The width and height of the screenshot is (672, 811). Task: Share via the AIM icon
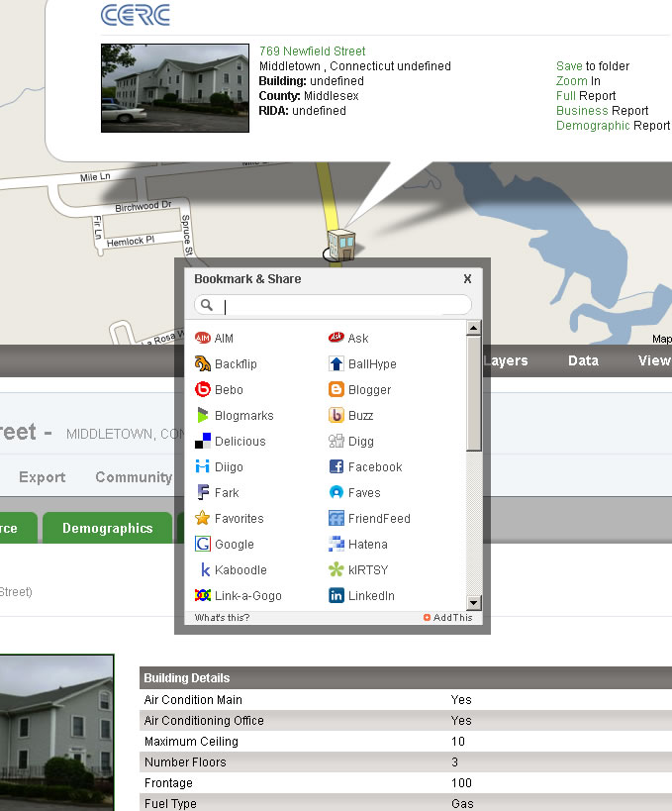pyautogui.click(x=202, y=338)
